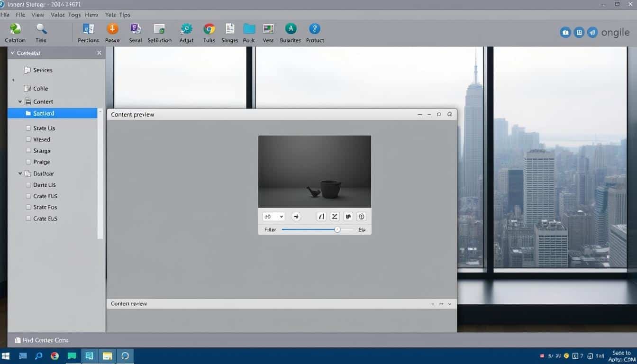Open the blue Pdck folder icon

(x=249, y=29)
